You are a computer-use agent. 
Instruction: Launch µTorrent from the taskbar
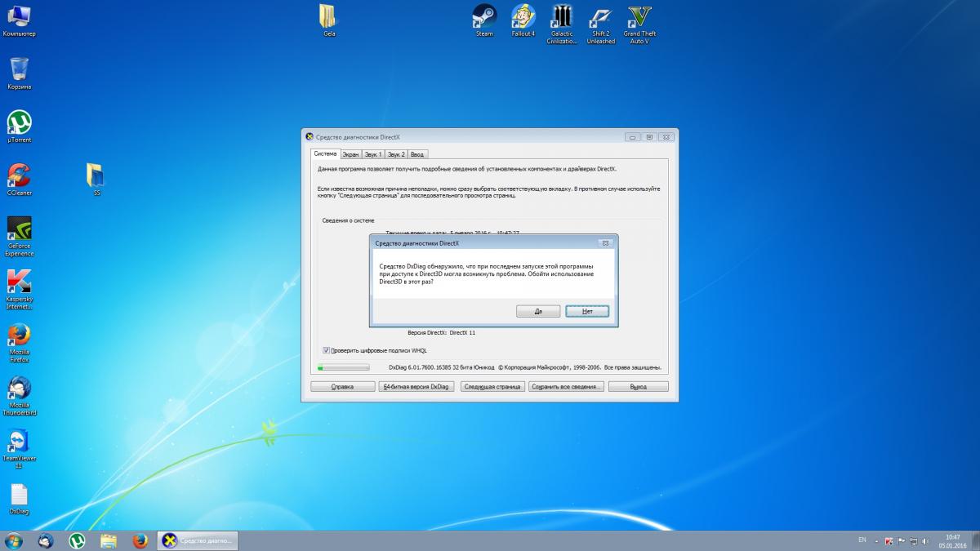(x=77, y=540)
